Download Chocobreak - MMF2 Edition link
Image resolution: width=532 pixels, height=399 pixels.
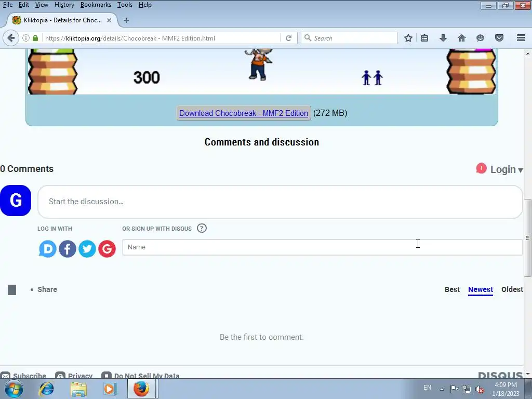(x=244, y=113)
